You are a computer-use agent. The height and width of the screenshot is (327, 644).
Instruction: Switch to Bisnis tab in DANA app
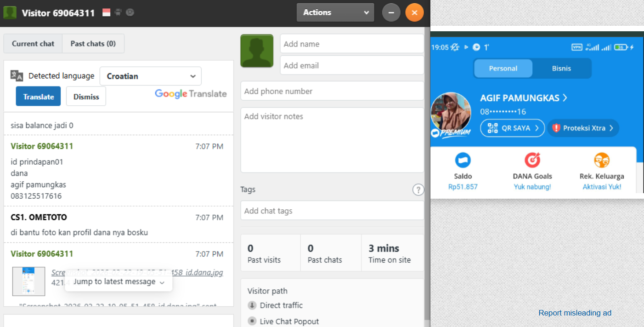561,69
